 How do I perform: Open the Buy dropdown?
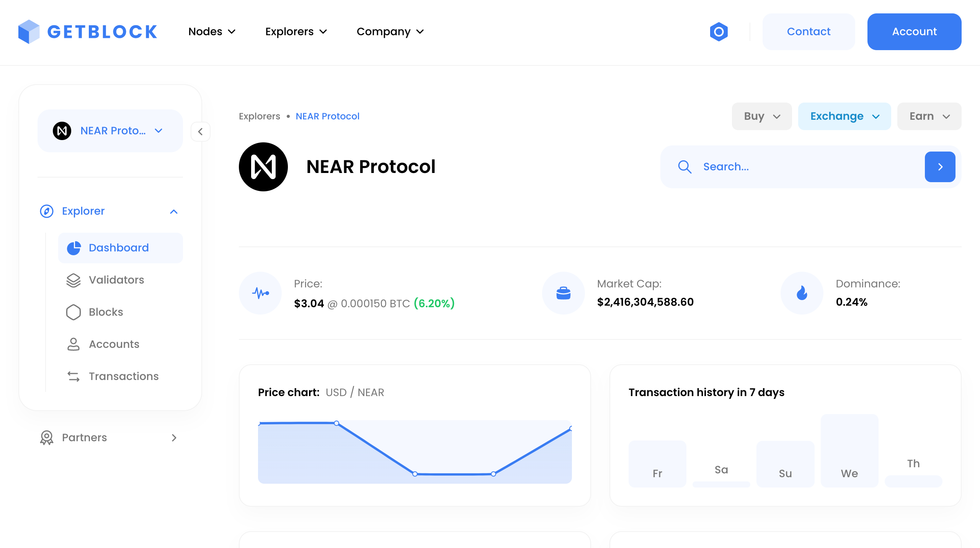pyautogui.click(x=761, y=116)
